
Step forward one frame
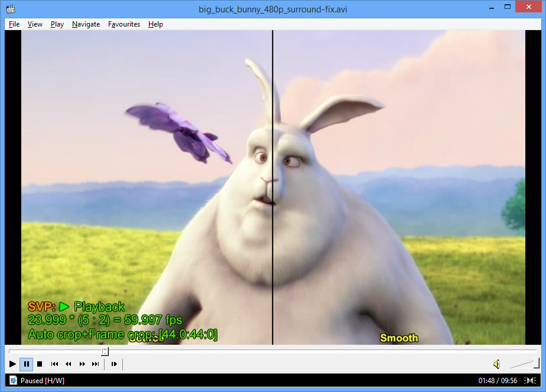pyautogui.click(x=114, y=364)
